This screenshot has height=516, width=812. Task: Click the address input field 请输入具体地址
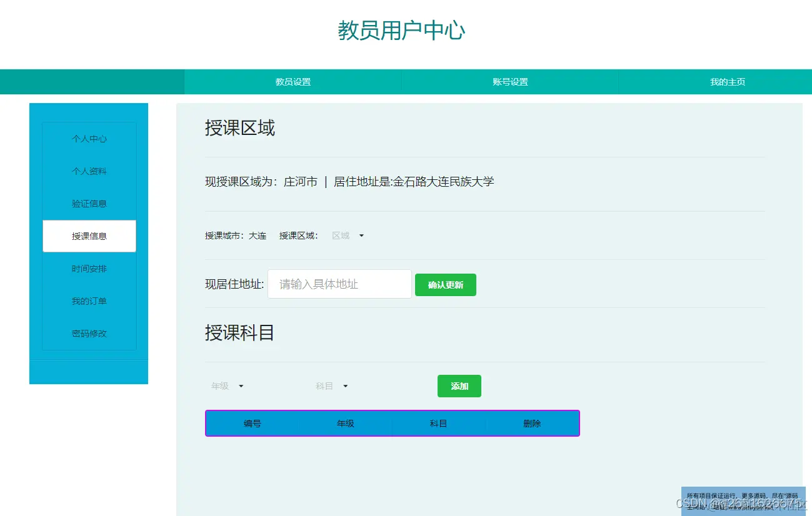pyautogui.click(x=339, y=284)
